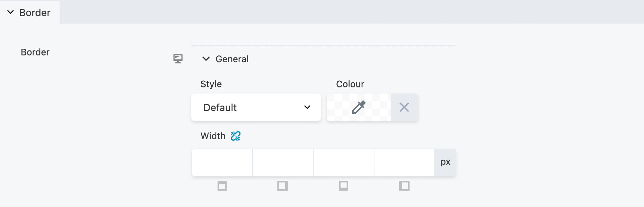
Task: Focus the top border width field
Action: pyautogui.click(x=222, y=163)
